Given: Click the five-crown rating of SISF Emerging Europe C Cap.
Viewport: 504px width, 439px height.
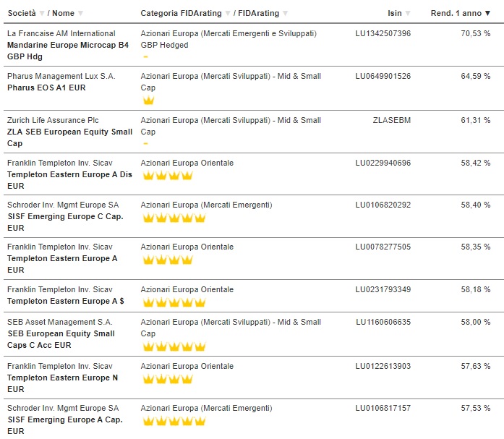Looking at the screenshot, I should pos(174,218).
